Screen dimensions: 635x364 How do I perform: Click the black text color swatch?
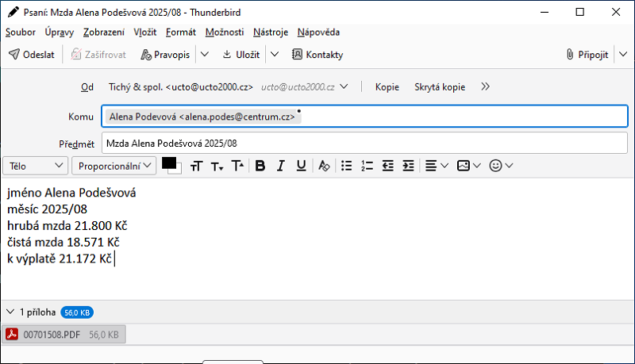tap(168, 163)
